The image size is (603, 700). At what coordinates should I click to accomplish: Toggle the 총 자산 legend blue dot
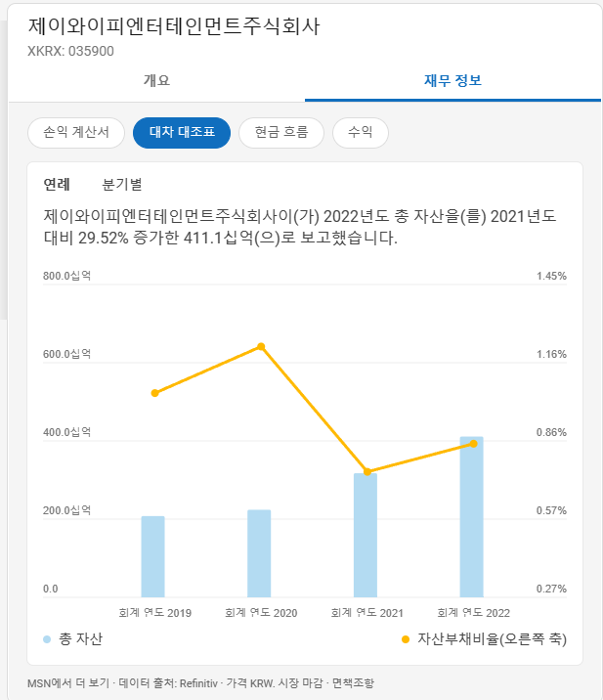click(47, 639)
